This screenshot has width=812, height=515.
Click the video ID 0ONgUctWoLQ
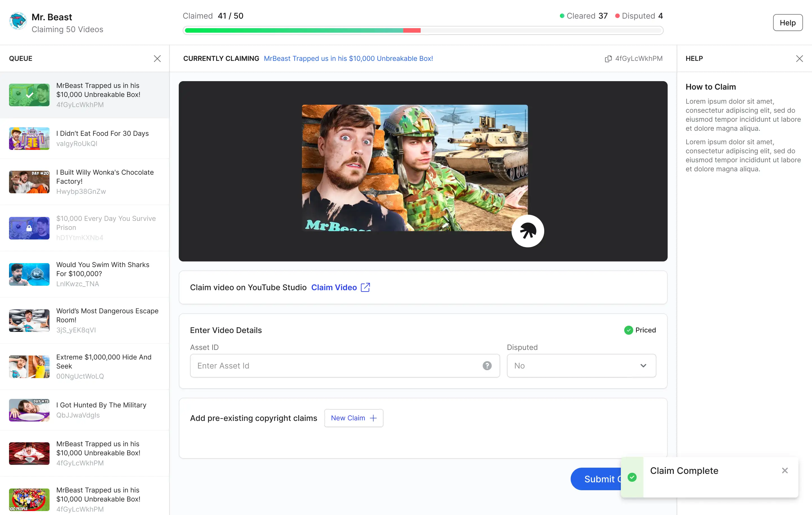(x=80, y=376)
